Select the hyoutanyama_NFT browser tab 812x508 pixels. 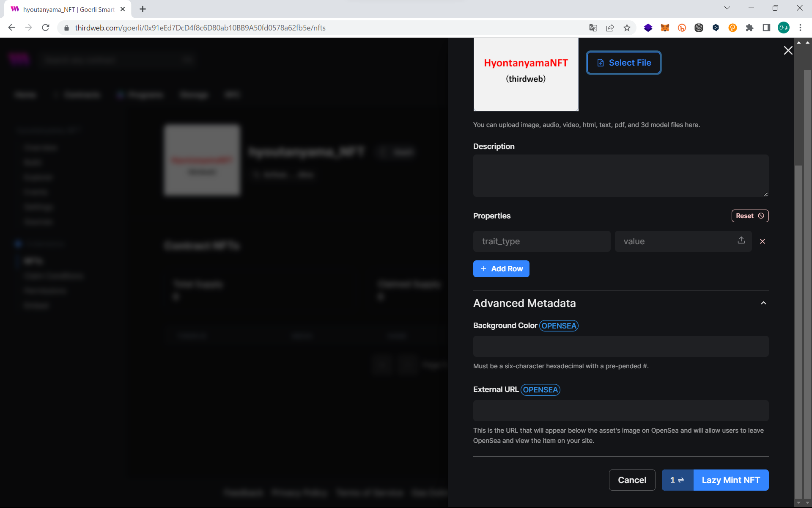[x=68, y=9]
